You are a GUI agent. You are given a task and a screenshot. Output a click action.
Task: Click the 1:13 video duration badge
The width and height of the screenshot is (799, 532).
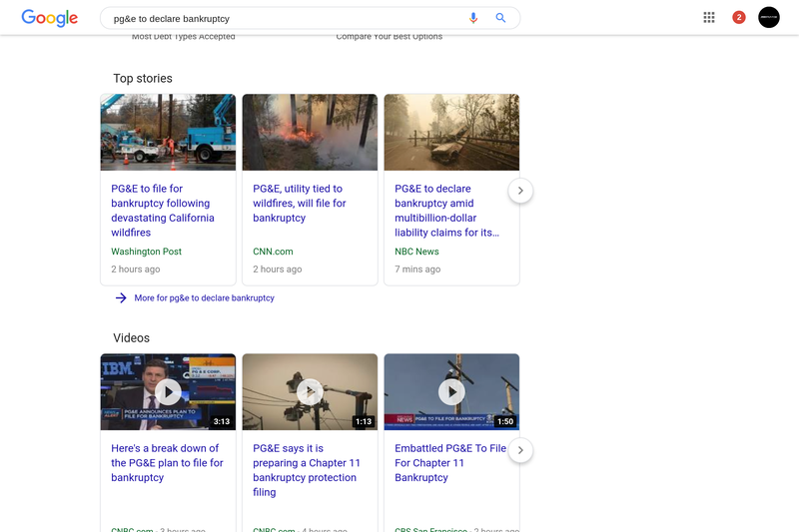pyautogui.click(x=364, y=421)
